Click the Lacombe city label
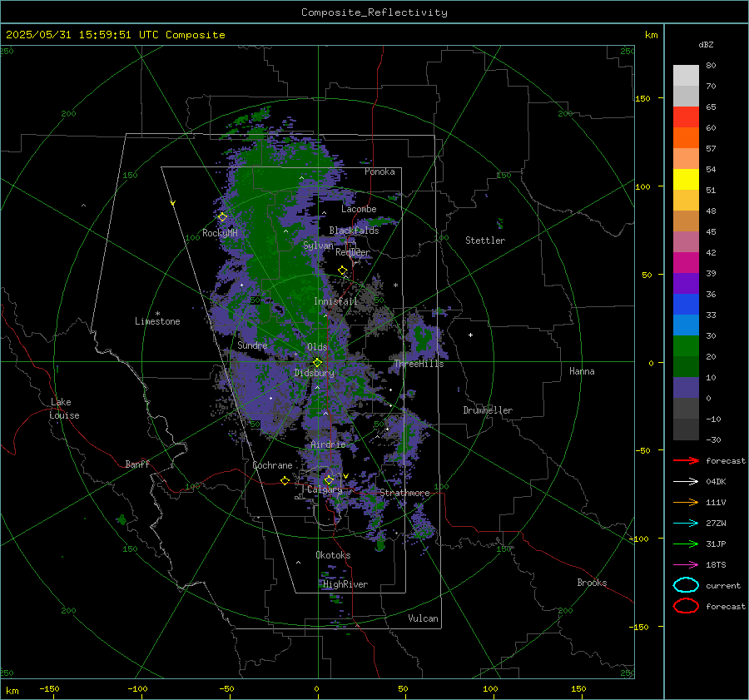This screenshot has width=749, height=700. [x=359, y=209]
